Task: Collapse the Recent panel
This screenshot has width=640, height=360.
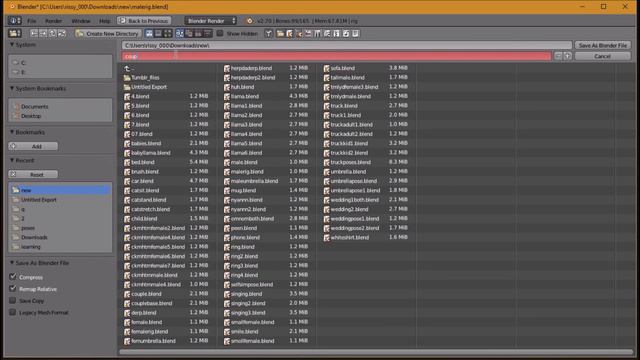Action: (x=12, y=160)
